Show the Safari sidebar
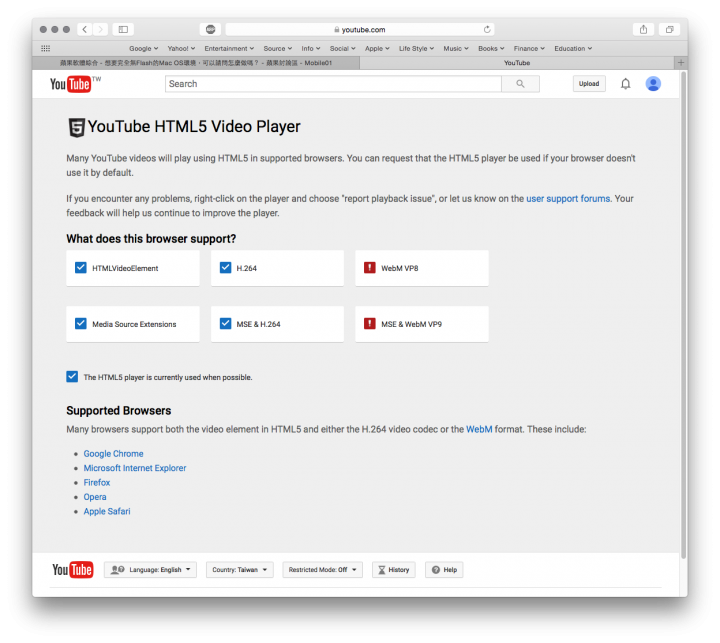720x643 pixels. point(123,29)
